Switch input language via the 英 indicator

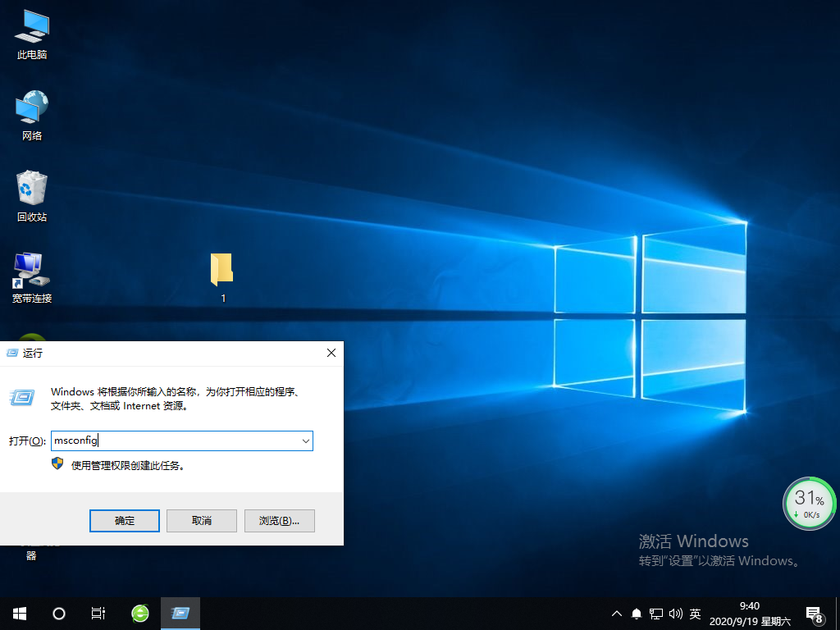pos(694,613)
